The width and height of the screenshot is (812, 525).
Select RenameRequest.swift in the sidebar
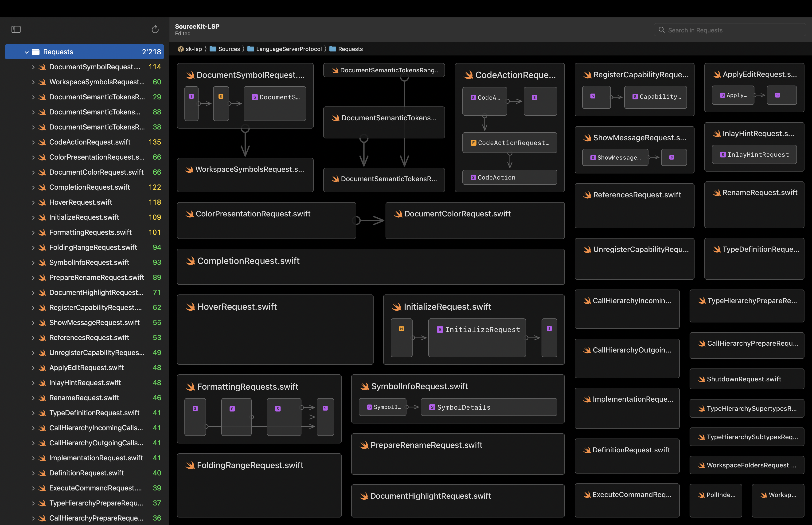(x=85, y=397)
